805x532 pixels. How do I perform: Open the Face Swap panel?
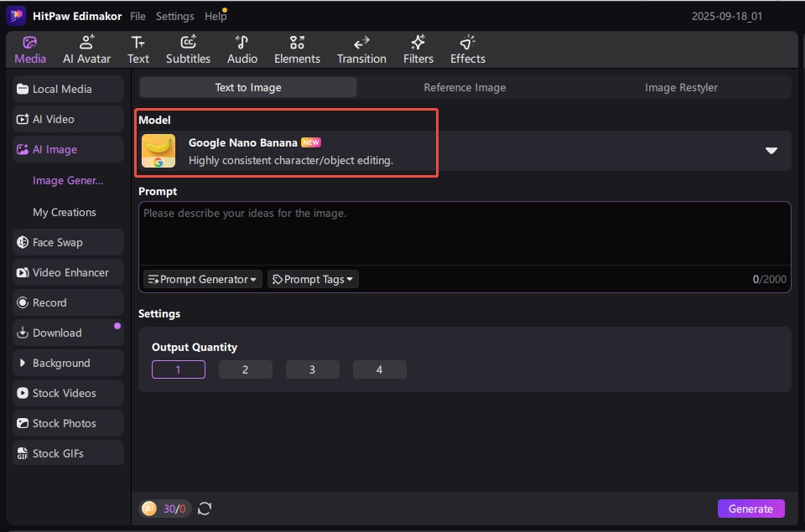pos(68,242)
